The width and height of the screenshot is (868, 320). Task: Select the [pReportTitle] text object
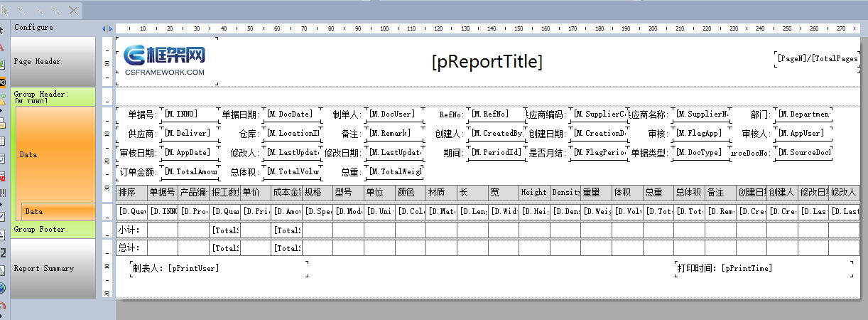[x=487, y=62]
